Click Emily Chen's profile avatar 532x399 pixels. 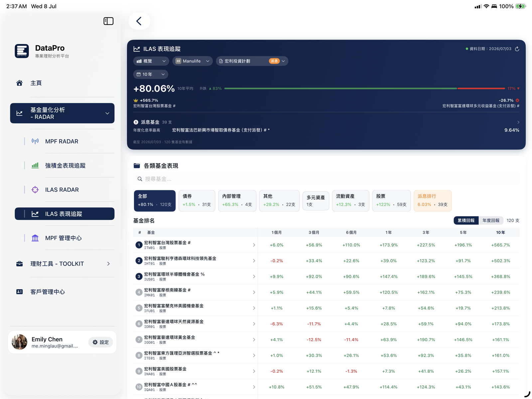[x=20, y=342]
